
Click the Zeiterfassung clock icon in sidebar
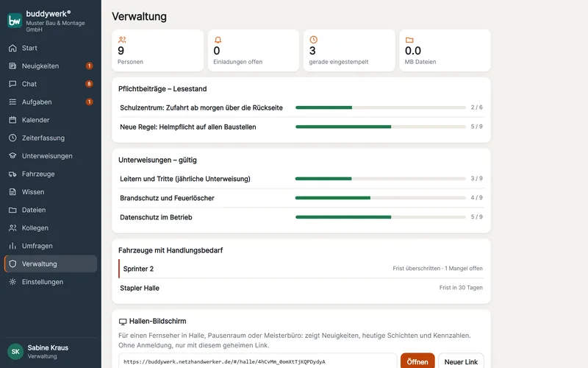coord(12,138)
